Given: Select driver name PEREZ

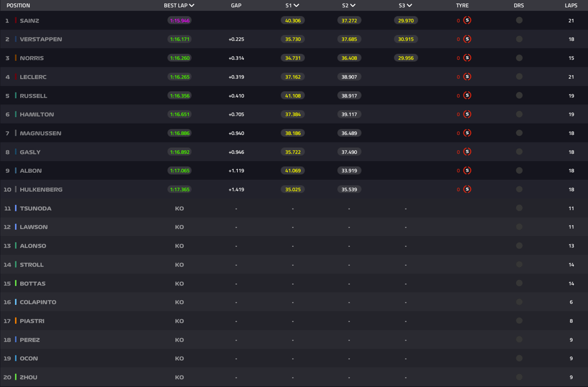Looking at the screenshot, I should click(x=30, y=340).
